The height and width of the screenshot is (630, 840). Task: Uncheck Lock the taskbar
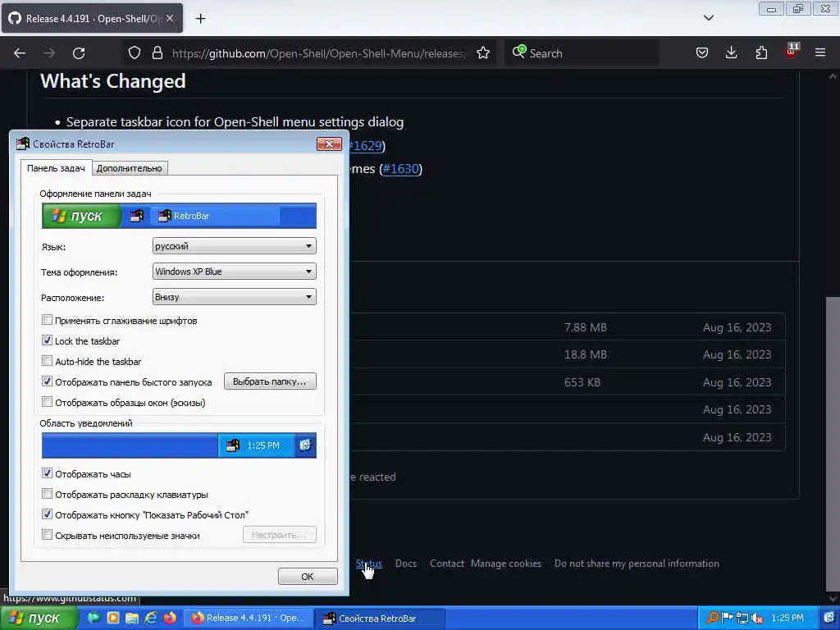point(47,340)
